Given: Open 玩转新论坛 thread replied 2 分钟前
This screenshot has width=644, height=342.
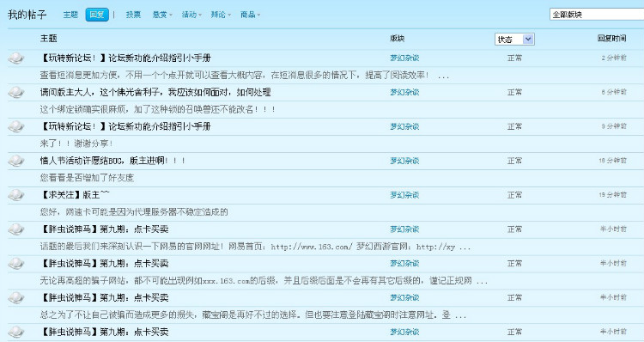Looking at the screenshot, I should [x=125, y=58].
